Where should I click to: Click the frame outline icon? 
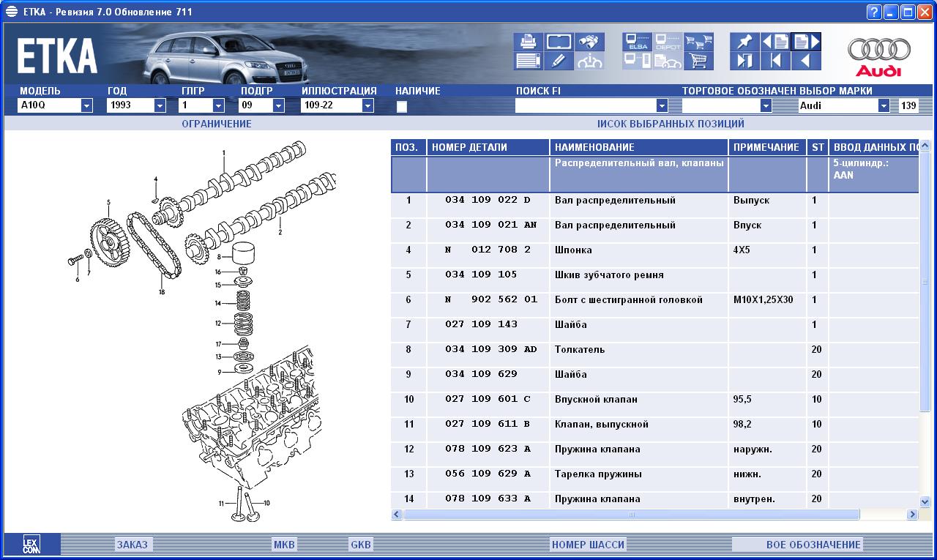pos(559,42)
